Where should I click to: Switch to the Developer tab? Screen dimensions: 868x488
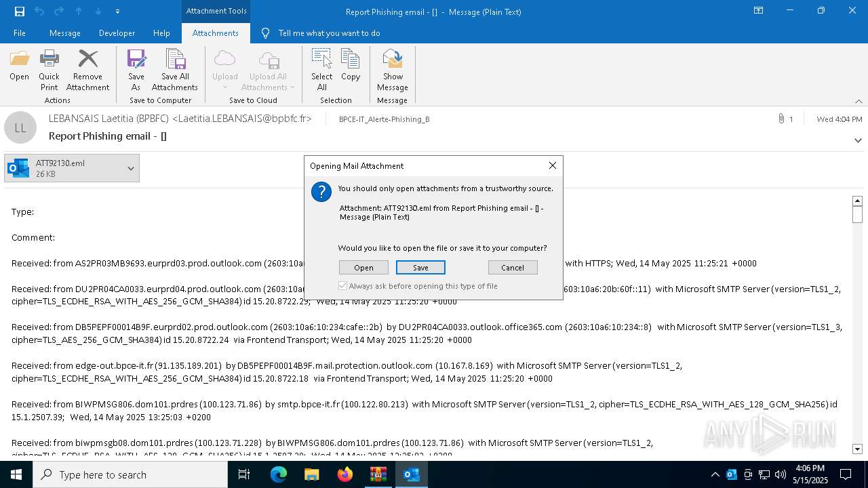click(x=117, y=33)
